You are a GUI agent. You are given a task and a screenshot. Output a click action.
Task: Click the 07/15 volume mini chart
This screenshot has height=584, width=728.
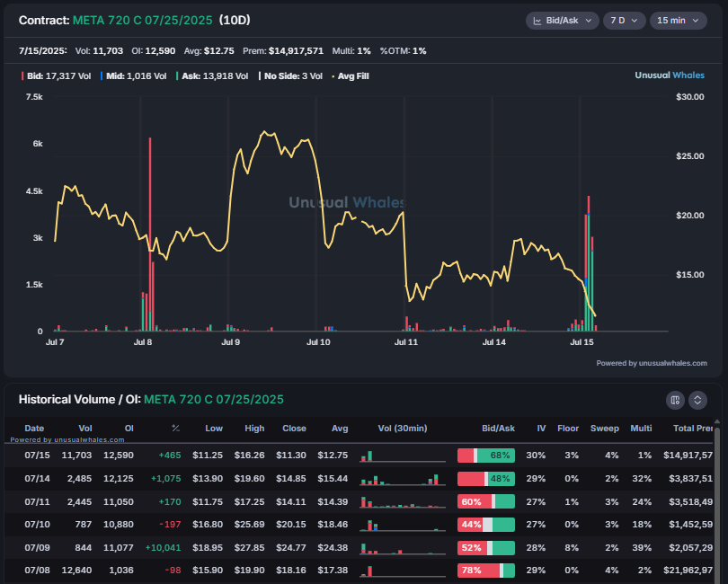403,456
